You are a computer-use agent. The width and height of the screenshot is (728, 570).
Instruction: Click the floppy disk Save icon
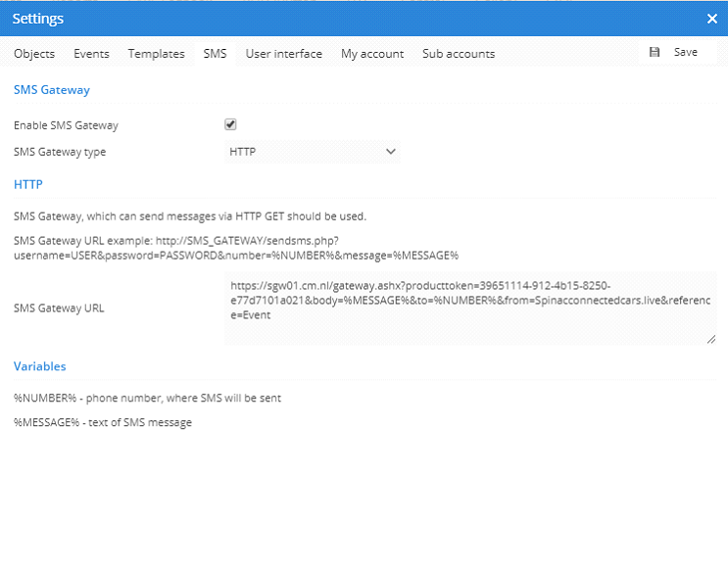655,53
